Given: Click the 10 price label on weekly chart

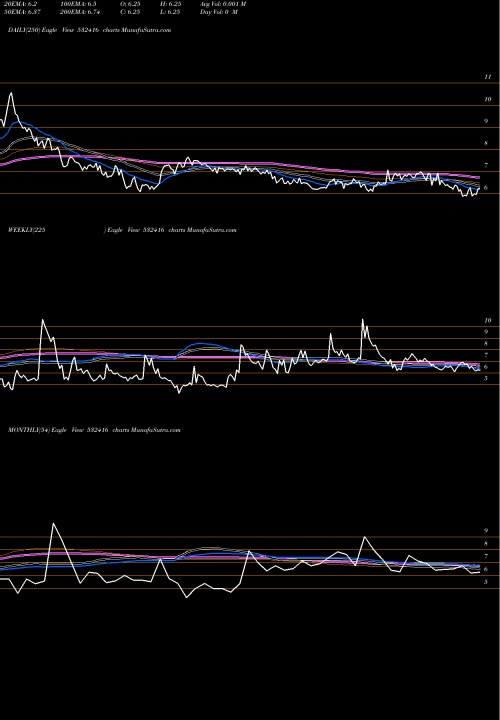Looking at the screenshot, I should coord(488,321).
